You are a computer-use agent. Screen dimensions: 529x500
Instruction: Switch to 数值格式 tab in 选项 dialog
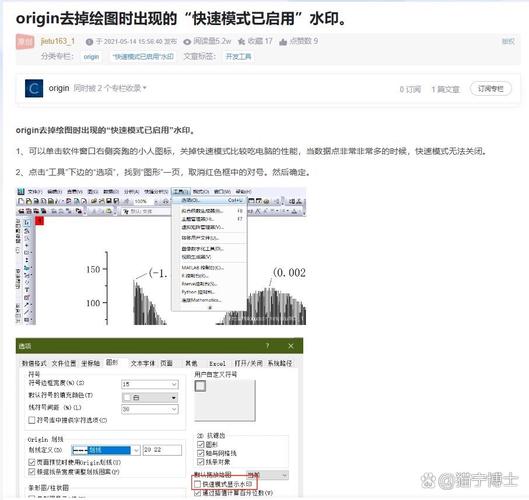coord(34,363)
